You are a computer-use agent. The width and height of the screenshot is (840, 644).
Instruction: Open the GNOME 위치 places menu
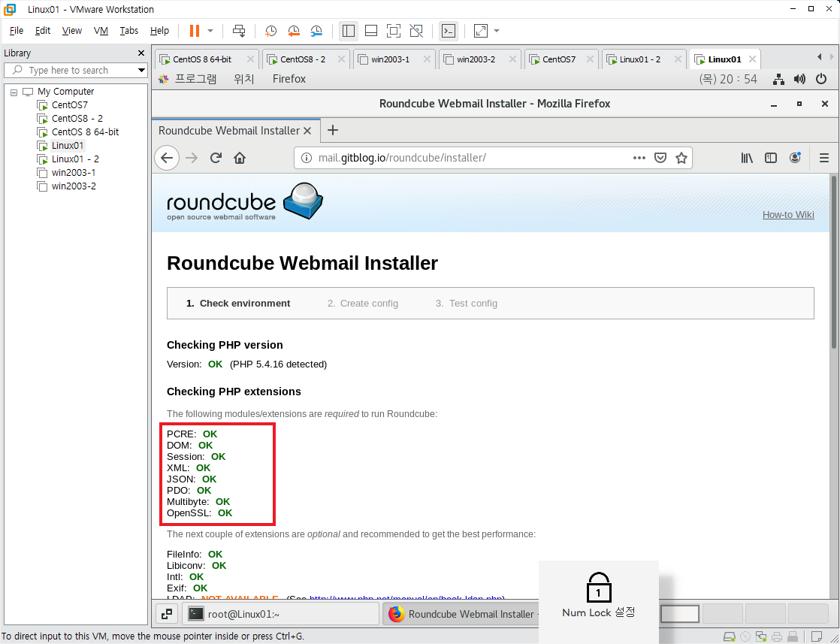(243, 80)
